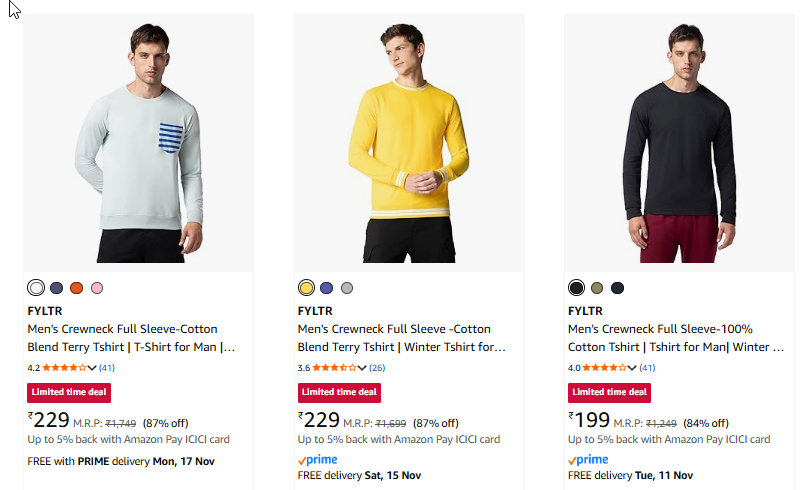The image size is (812, 490).
Task: Open the yellow sweatshirt product image
Action: point(408,143)
